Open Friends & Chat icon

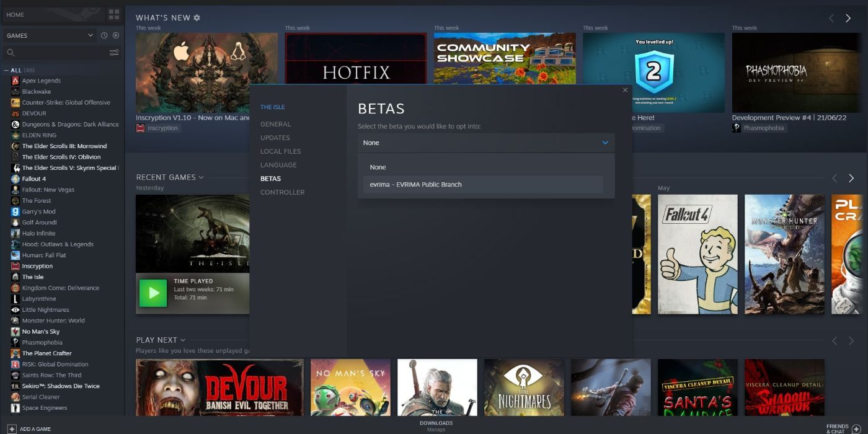856,428
